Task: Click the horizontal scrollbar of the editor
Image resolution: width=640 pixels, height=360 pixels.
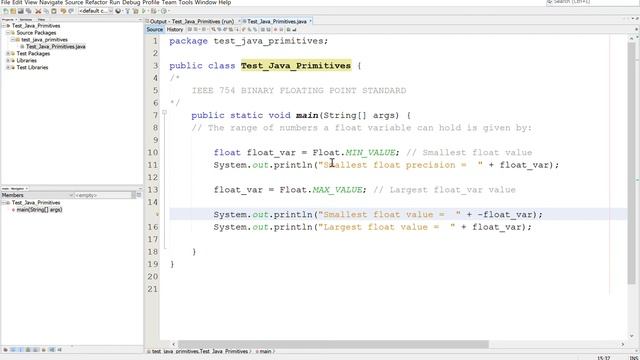Action: click(x=333, y=344)
